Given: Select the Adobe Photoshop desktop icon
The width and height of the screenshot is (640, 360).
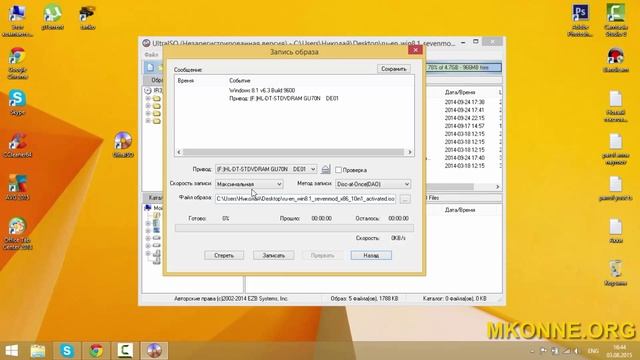Looking at the screenshot, I should (580, 20).
